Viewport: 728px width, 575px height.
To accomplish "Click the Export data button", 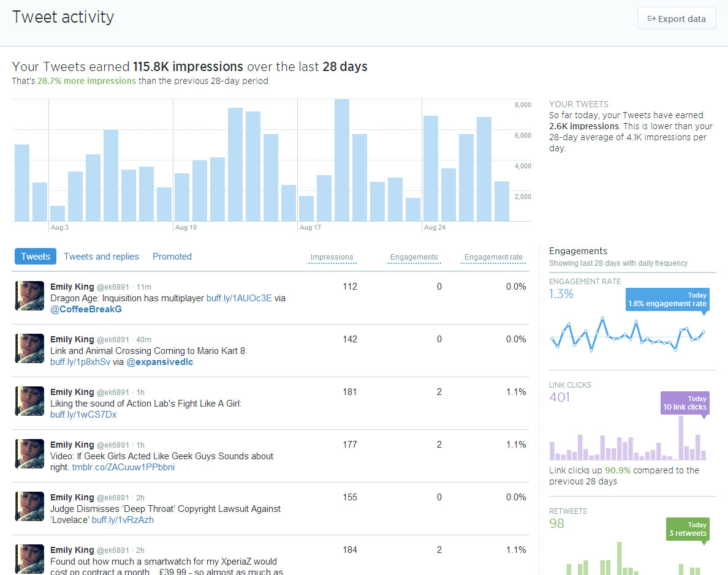I will pyautogui.click(x=677, y=19).
